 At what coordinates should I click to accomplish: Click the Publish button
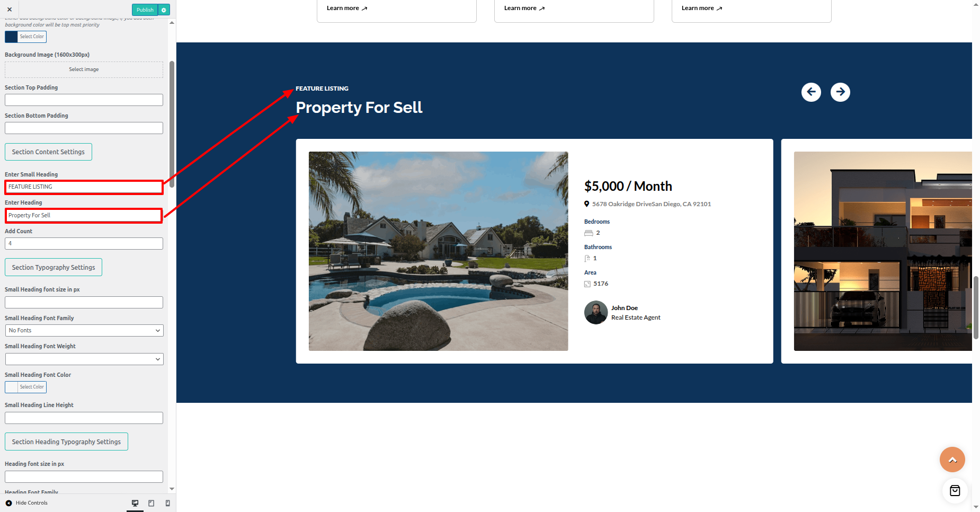(x=145, y=10)
